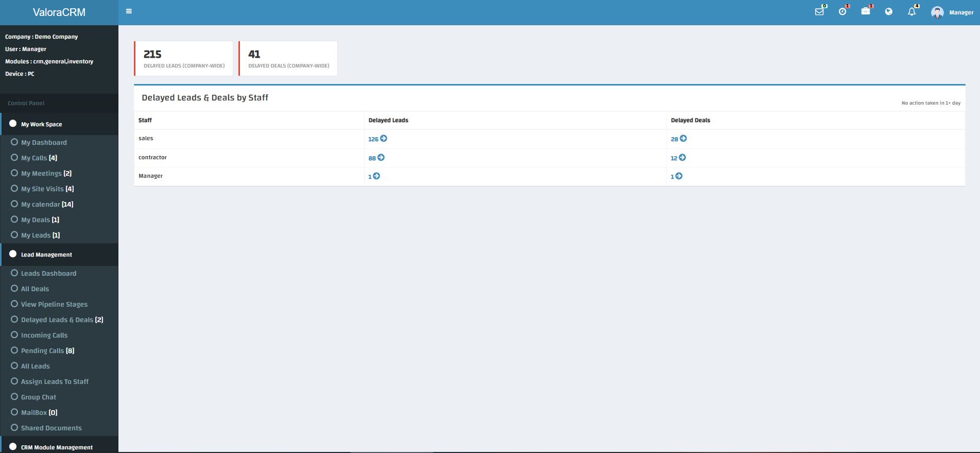Open All Leads in sidebar
Screen dimensions: 980x453
[x=36, y=366]
